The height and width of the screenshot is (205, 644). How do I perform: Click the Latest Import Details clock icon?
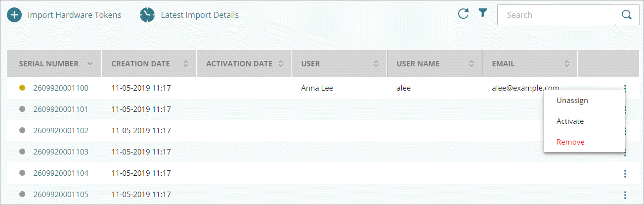147,15
